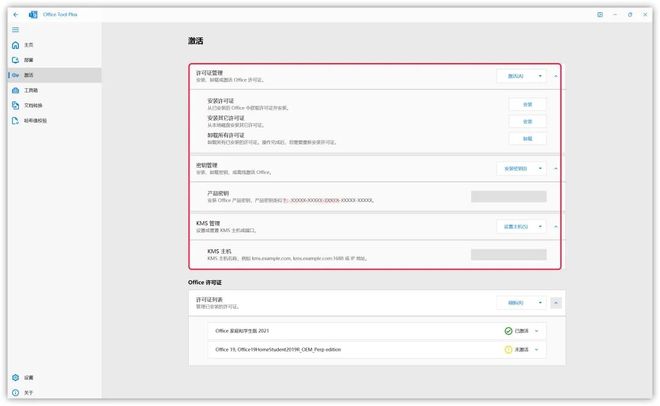Open dropdown arrow next to 设置主机 button
Viewport: 660px width, 406px height.
(x=541, y=227)
